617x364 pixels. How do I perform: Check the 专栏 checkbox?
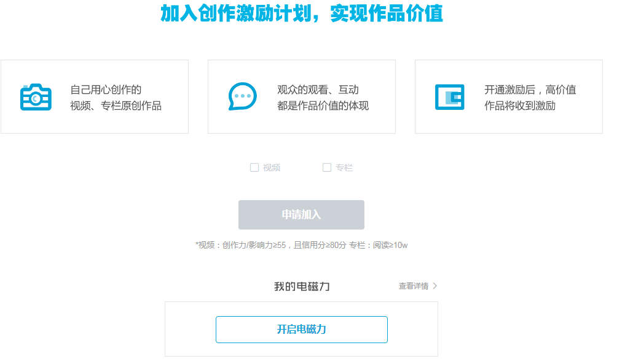pos(326,168)
